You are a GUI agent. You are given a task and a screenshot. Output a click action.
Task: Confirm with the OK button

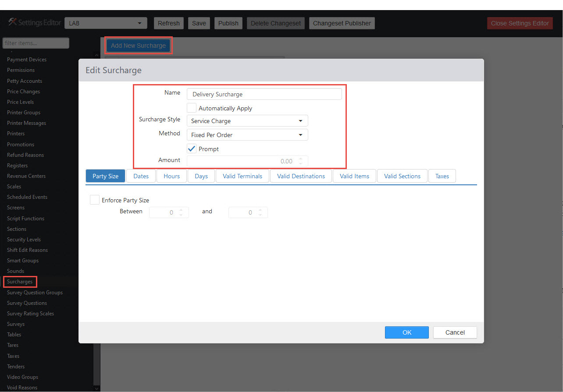point(407,332)
